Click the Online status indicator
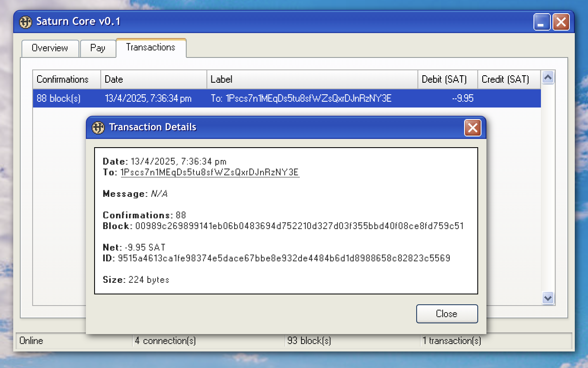Screen dimensions: 588x368 (x=31, y=341)
